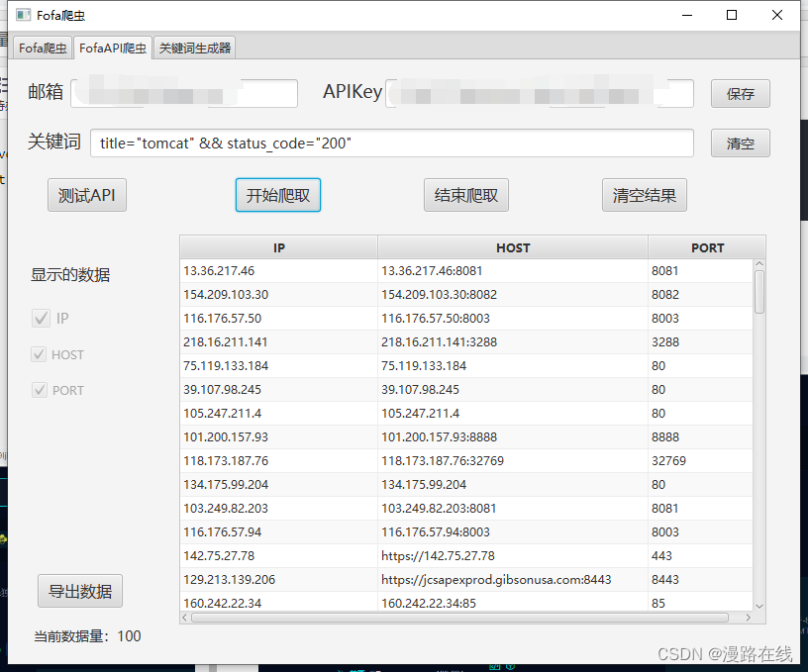The height and width of the screenshot is (672, 808).
Task: Toggle the PORT display checkbox
Action: 40,390
